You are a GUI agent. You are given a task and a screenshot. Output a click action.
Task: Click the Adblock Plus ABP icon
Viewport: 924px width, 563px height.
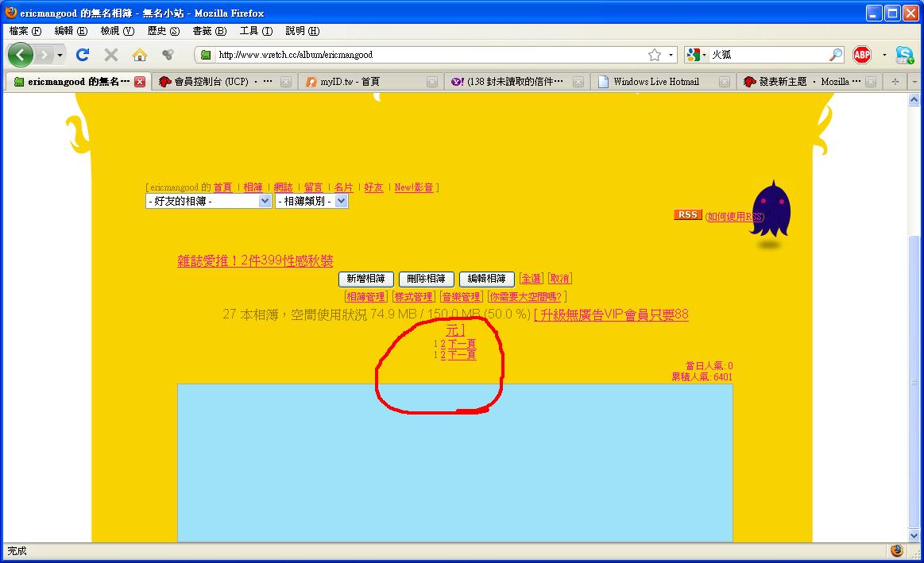862,55
